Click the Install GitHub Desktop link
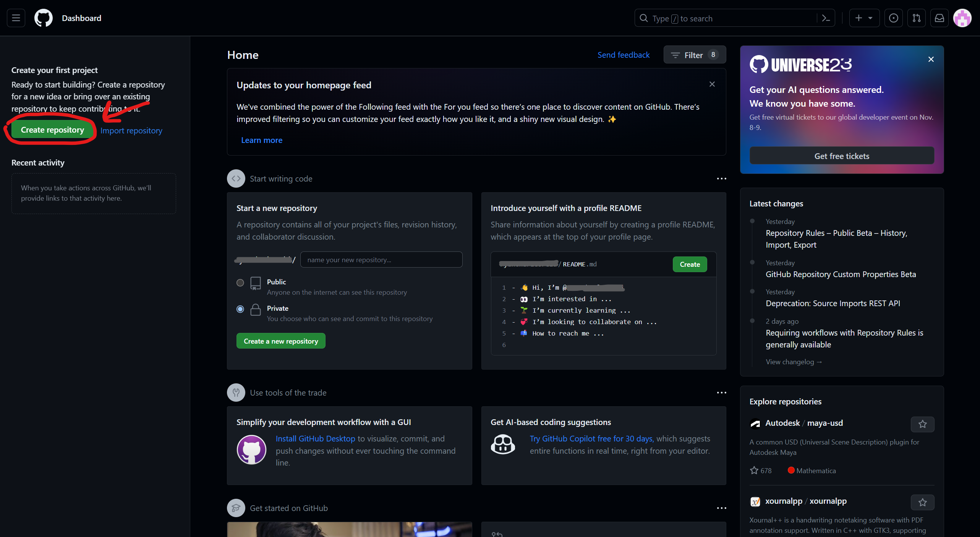Viewport: 980px width, 537px height. point(315,439)
